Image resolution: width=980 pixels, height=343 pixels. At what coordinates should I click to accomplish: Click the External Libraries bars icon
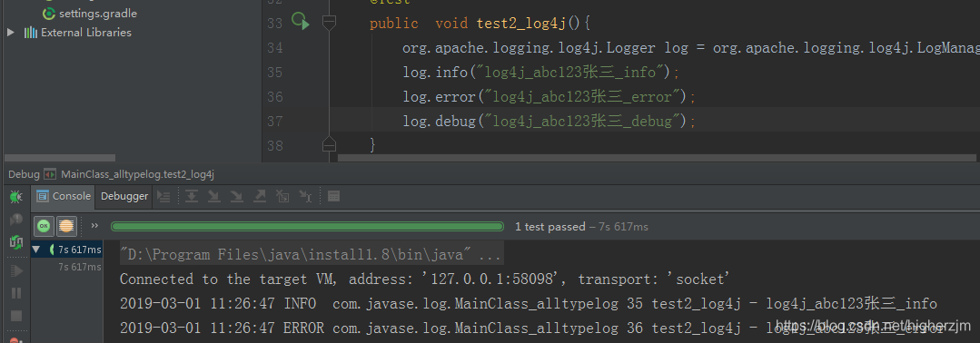coord(31,33)
